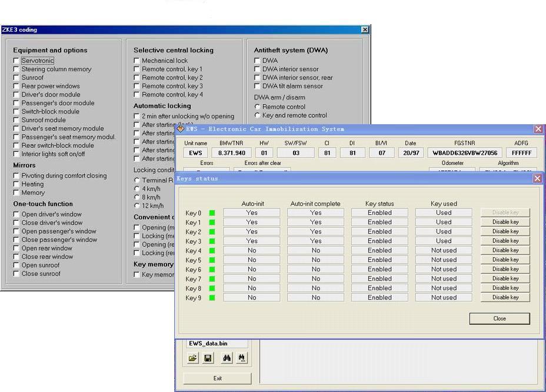The image size is (546, 392).
Task: Enable Driver's seat memory module
Action: click(16, 128)
